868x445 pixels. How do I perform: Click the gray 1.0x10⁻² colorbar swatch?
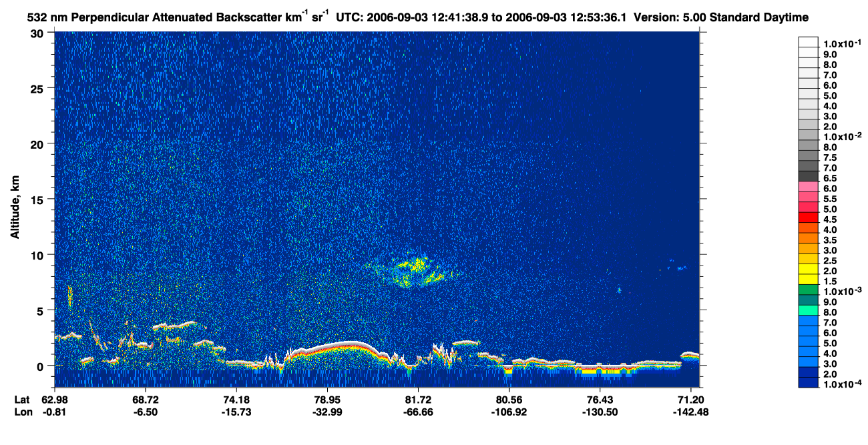tap(809, 135)
